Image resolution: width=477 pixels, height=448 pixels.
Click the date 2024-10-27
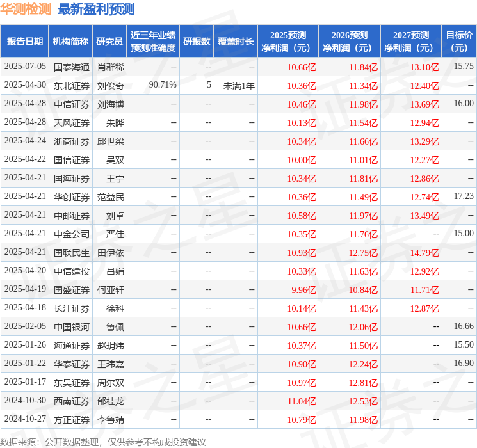[25, 419]
